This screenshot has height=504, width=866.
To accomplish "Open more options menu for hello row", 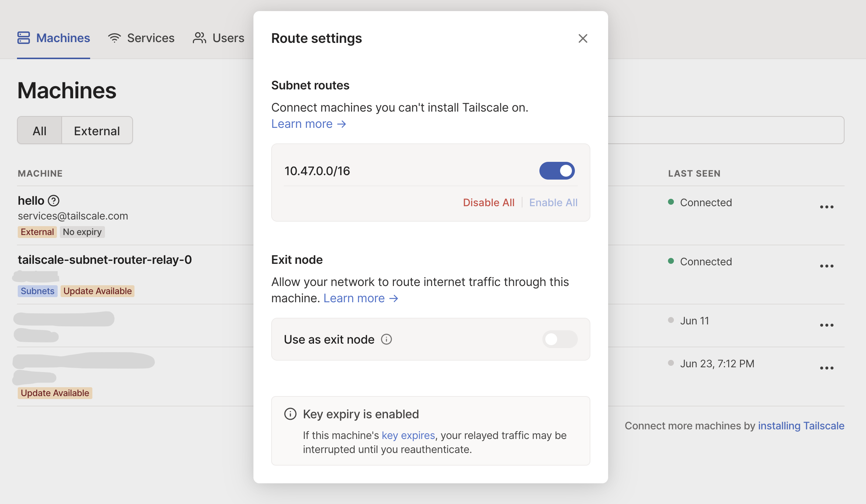I will click(x=827, y=207).
